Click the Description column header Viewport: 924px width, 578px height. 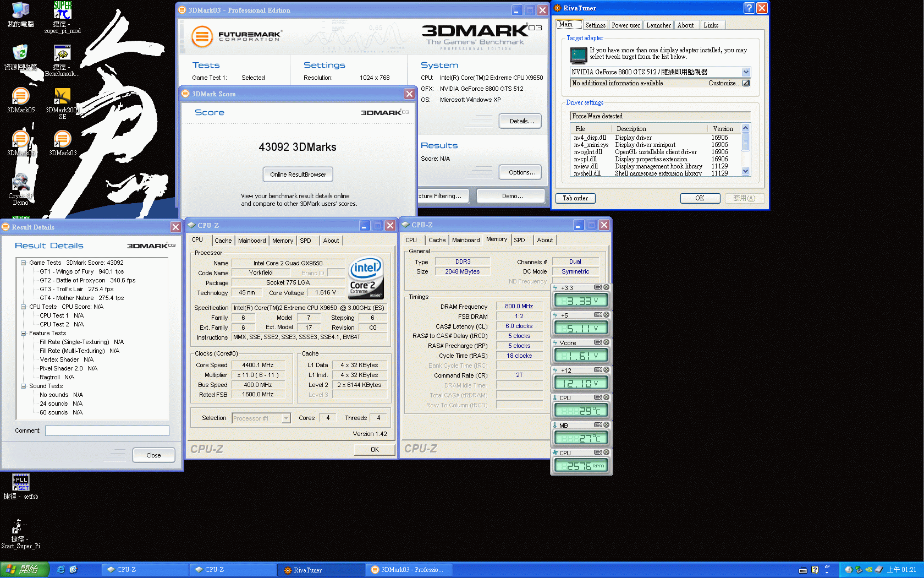(x=661, y=128)
